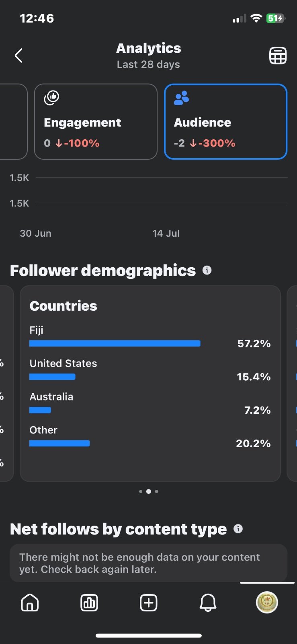
Task: Show info for Net follows by content type
Action: 238,528
